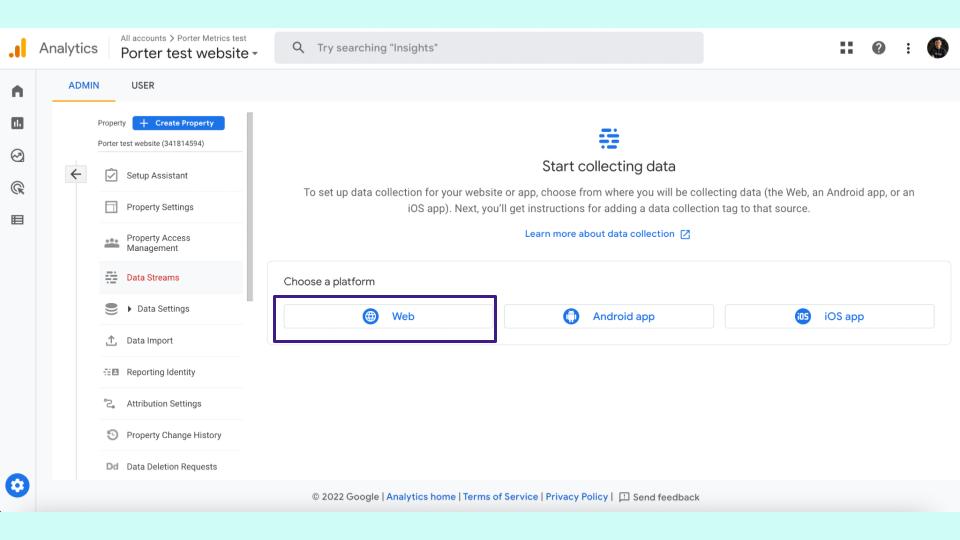Screen dimensions: 960x540
Task: Select the Web platform button
Action: click(388, 317)
